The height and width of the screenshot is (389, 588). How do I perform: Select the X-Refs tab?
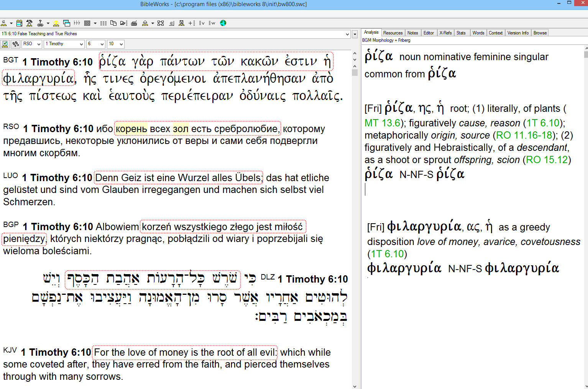(x=445, y=33)
